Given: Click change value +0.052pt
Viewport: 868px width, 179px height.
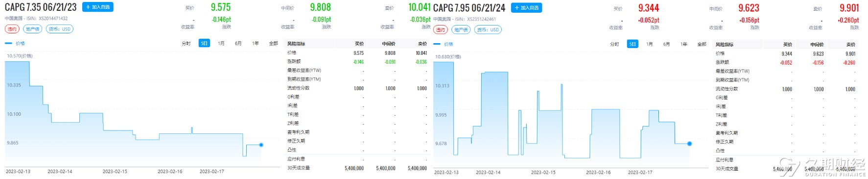Looking at the screenshot, I should click(x=649, y=20).
